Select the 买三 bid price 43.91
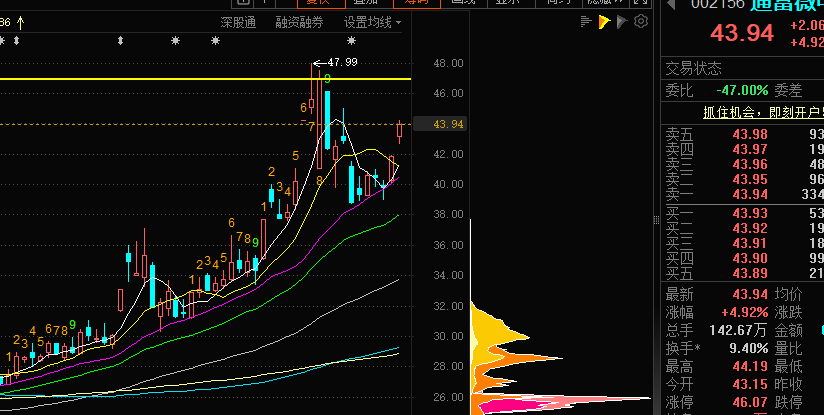The height and width of the screenshot is (415, 824). pos(750,243)
